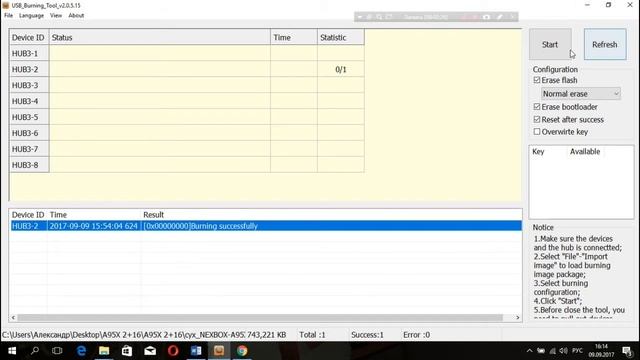Viewport: 640px width, 360px height.
Task: Open the Normal erase dropdown
Action: coord(580,94)
